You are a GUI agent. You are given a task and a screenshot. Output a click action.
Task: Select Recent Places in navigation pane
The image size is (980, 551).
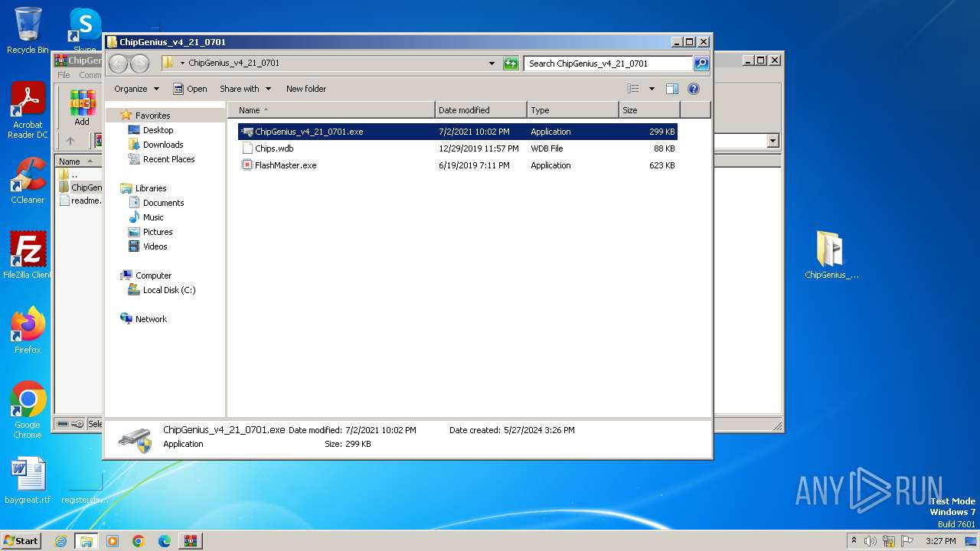(x=162, y=159)
